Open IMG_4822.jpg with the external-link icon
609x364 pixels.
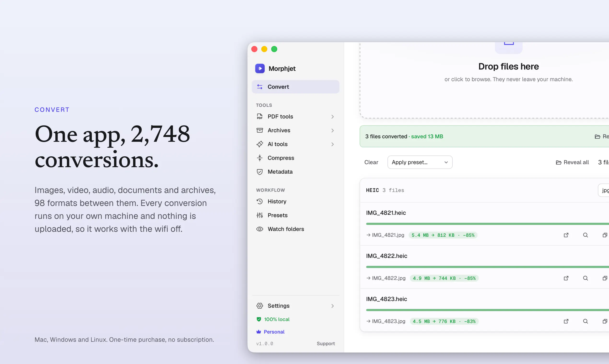click(x=566, y=278)
